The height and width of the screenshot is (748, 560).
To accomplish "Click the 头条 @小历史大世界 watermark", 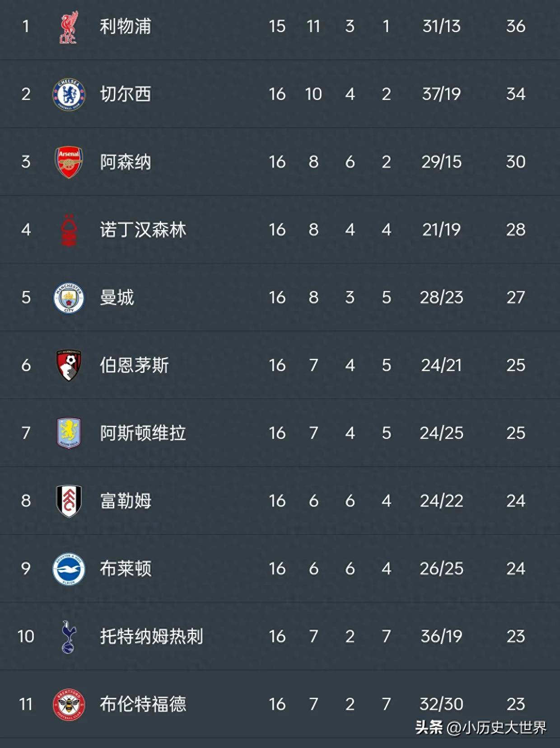I will [481, 727].
